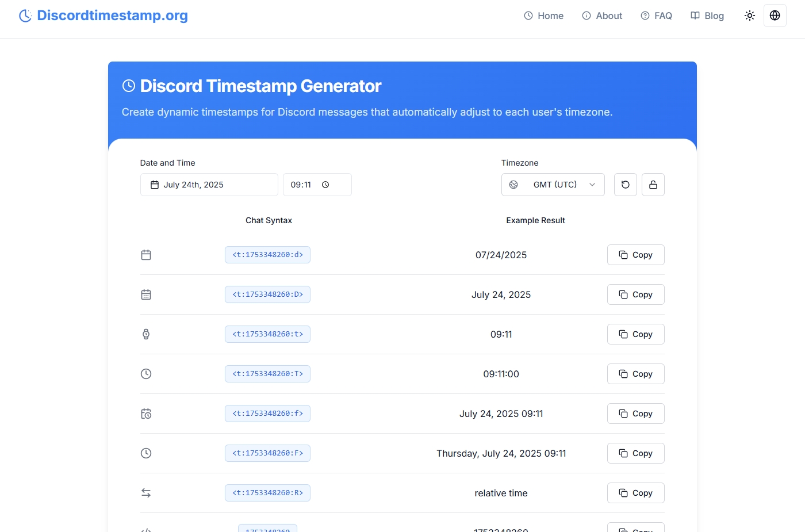Click the 09:11 time input field
This screenshot has width=805, height=532.
(301, 185)
